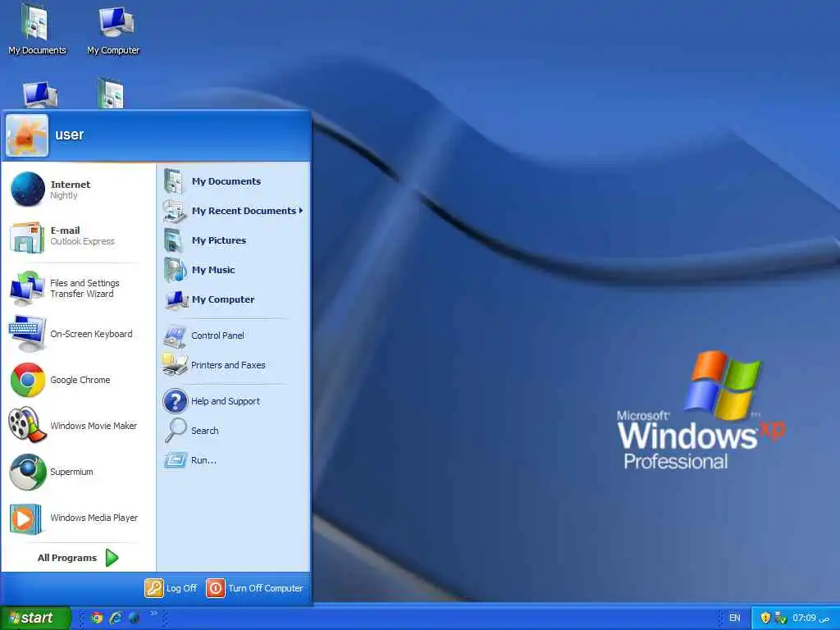Open the Control Panel

tap(234, 336)
